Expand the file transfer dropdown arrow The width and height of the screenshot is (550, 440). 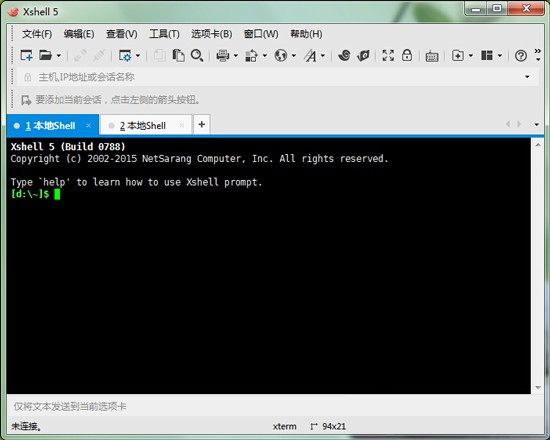[265, 55]
